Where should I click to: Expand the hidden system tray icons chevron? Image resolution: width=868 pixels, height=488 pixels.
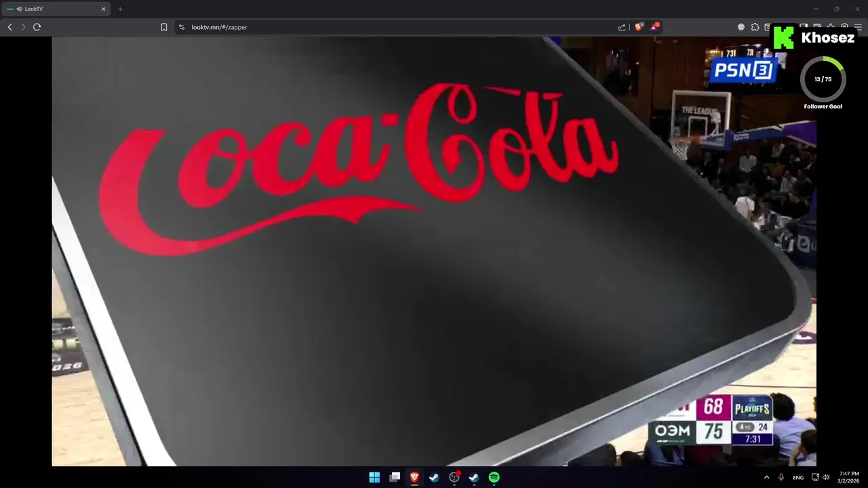point(767,477)
